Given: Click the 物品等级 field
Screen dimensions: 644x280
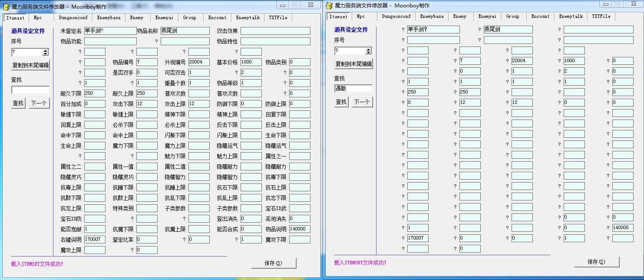Looking at the screenshot, I should coord(251,83).
